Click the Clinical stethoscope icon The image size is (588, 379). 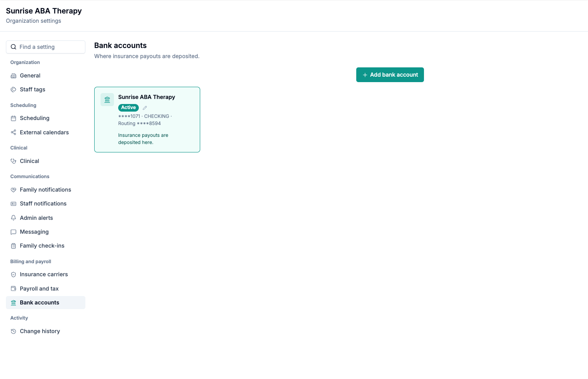pos(13,161)
